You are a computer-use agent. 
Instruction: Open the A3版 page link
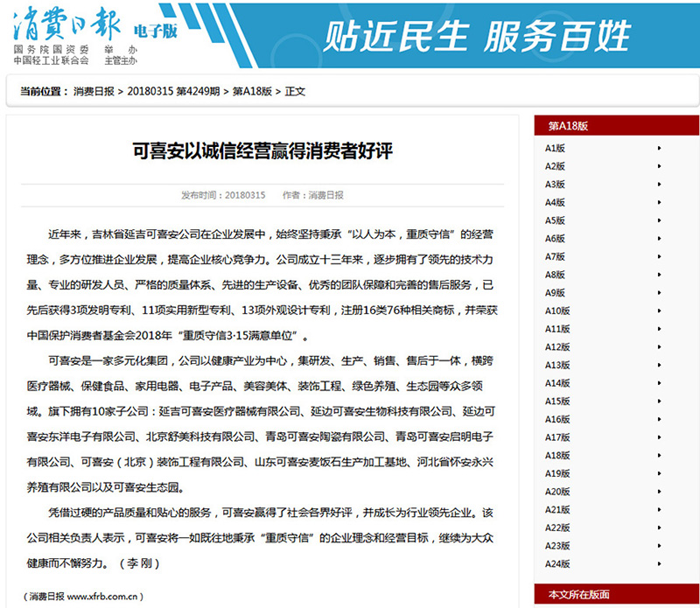[x=555, y=185]
